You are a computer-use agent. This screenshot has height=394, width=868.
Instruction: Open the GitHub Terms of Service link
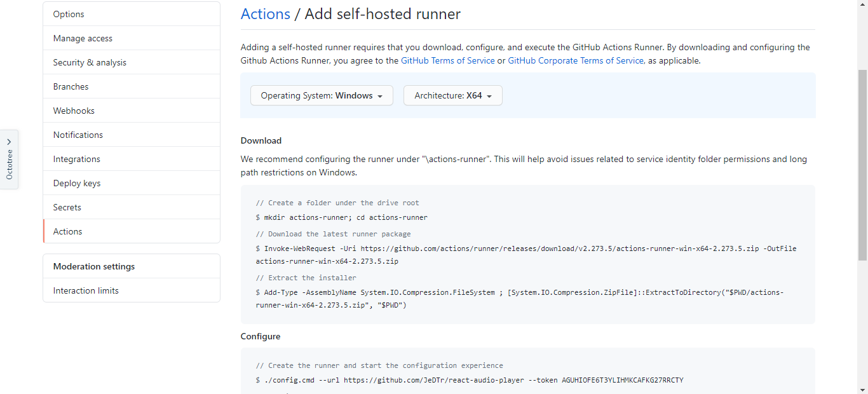[447, 60]
